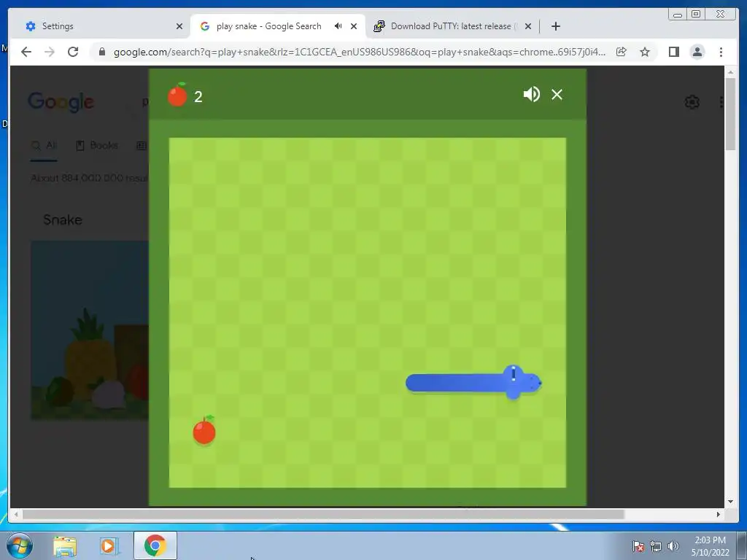This screenshot has height=560, width=747.
Task: Open the Windows Start menu
Action: click(20, 545)
